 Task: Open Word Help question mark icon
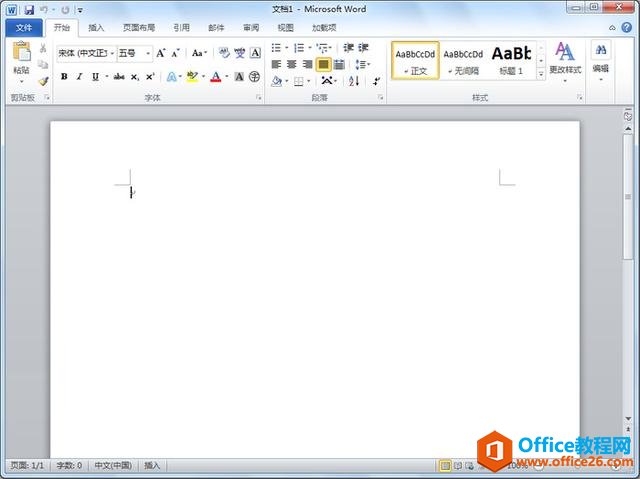(627, 27)
